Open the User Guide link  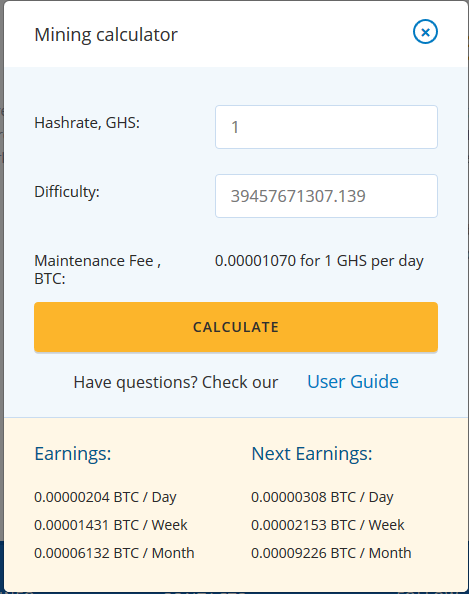coord(353,381)
